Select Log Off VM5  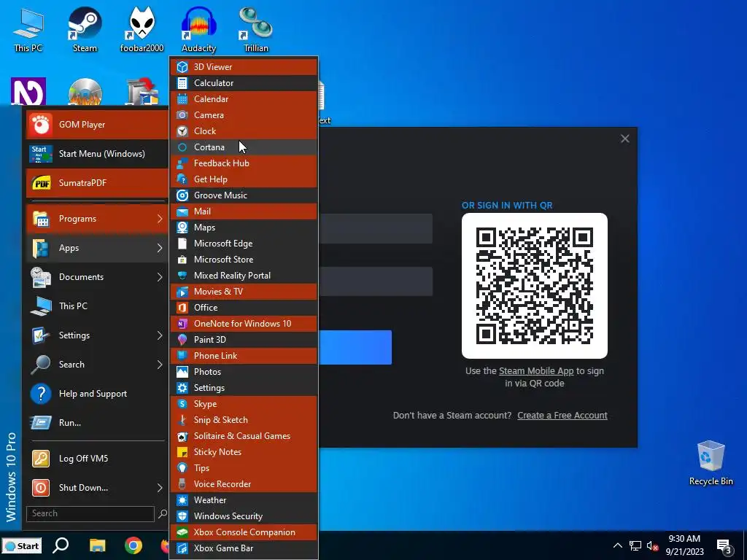coord(97,458)
